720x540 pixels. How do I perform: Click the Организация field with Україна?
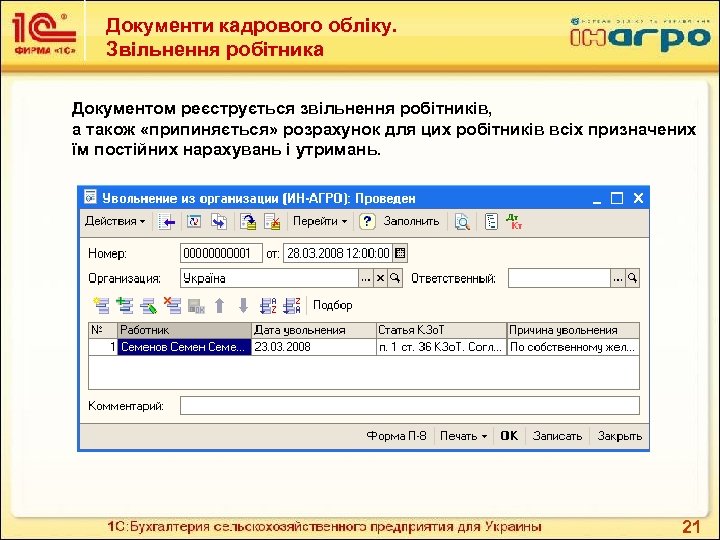(x=269, y=278)
